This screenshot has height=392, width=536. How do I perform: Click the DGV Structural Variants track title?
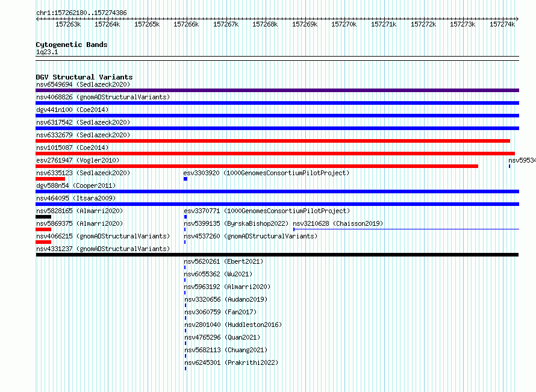click(84, 77)
